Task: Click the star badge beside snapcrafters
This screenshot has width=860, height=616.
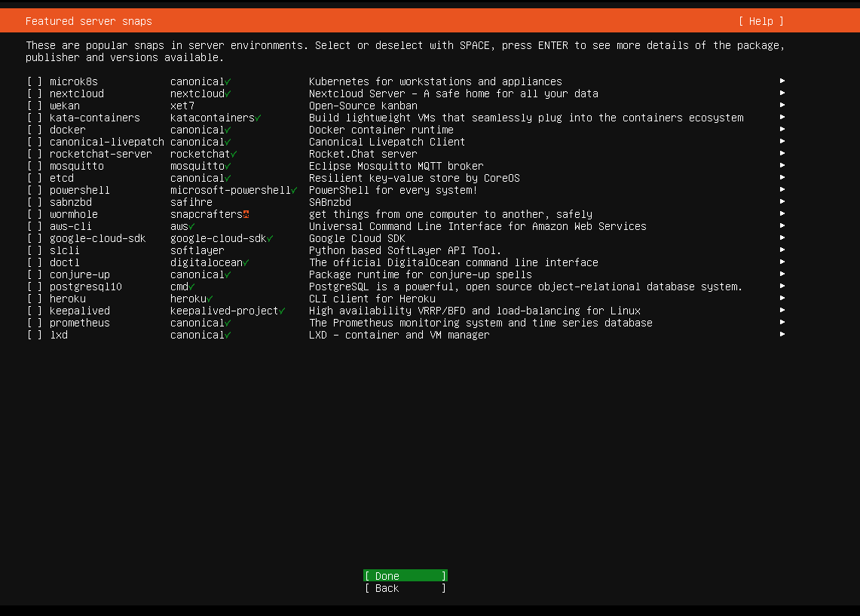Action: tap(246, 214)
